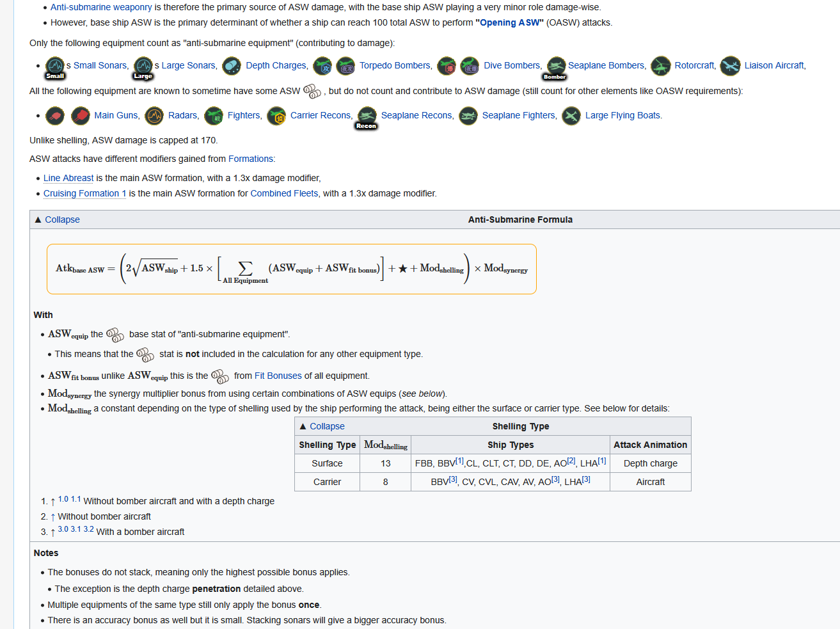Open the Seaplane Recons link

click(416, 115)
